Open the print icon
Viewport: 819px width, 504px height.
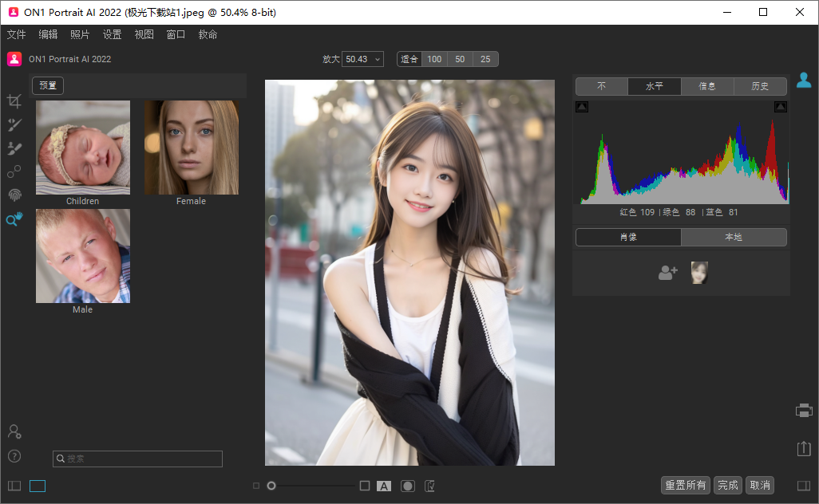point(804,411)
